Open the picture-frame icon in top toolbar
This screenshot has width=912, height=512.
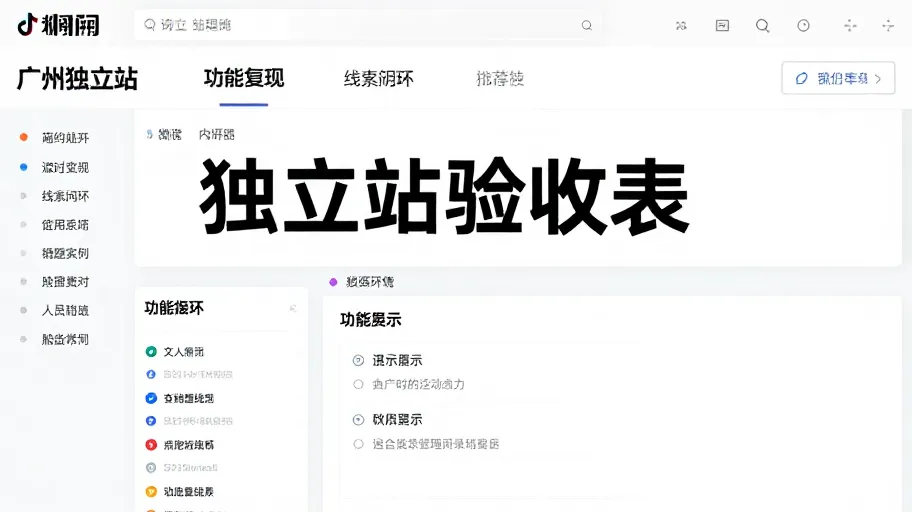[x=722, y=25]
